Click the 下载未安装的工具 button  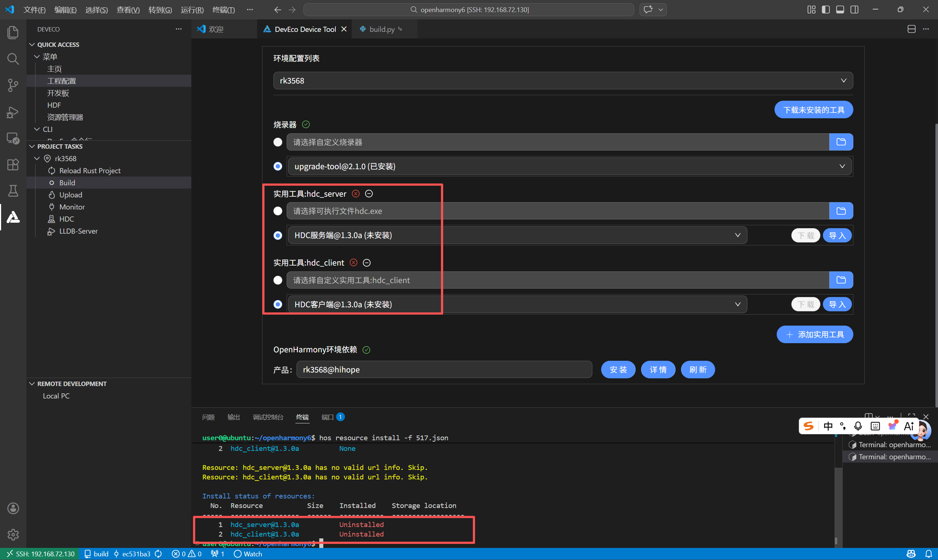[813, 110]
